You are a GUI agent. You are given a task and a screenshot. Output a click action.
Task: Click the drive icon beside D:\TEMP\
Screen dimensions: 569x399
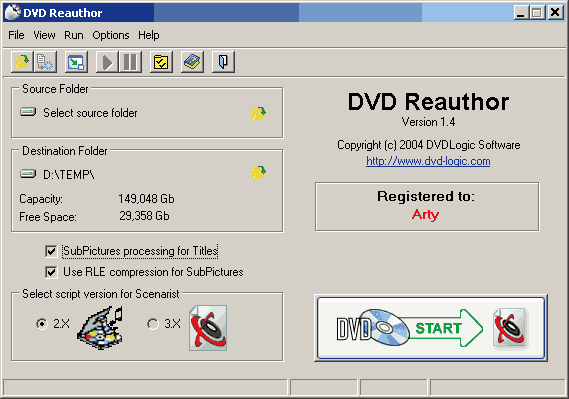click(28, 174)
